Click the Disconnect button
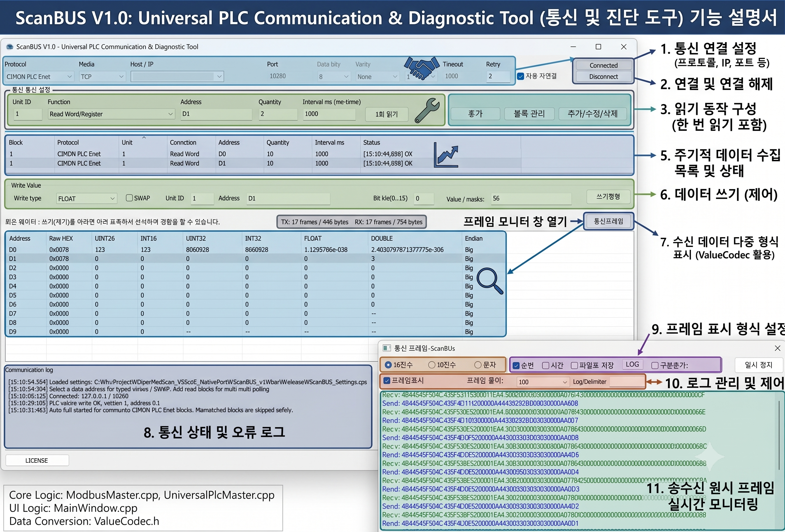Screen dimensions: 785x532 coord(603,77)
